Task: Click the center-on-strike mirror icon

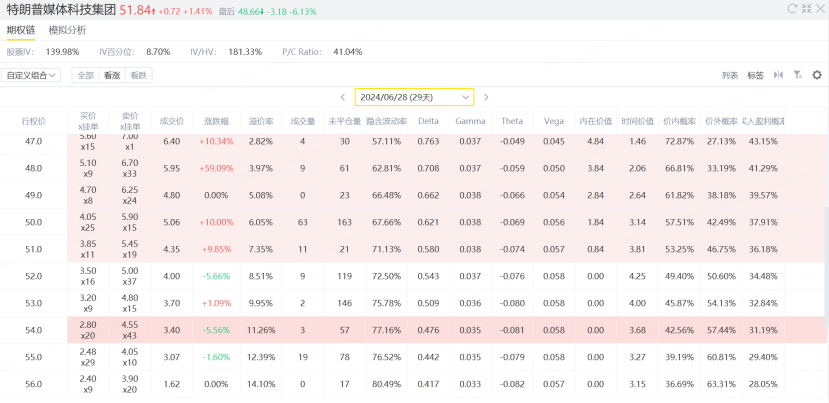Action: (x=778, y=75)
